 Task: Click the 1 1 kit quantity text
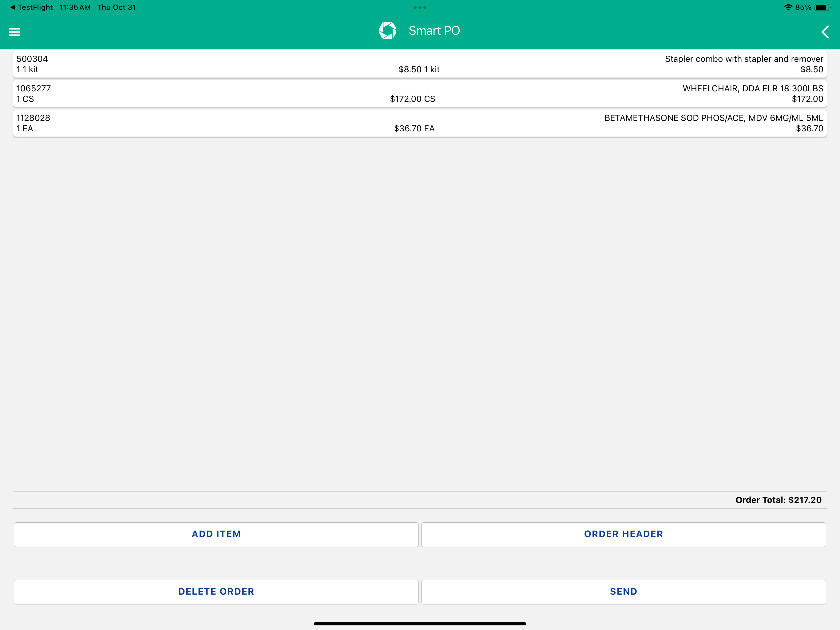[x=27, y=70]
